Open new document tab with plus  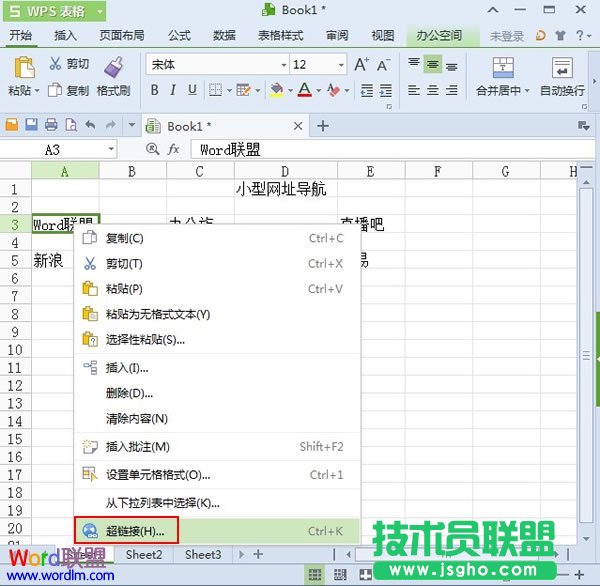point(323,126)
